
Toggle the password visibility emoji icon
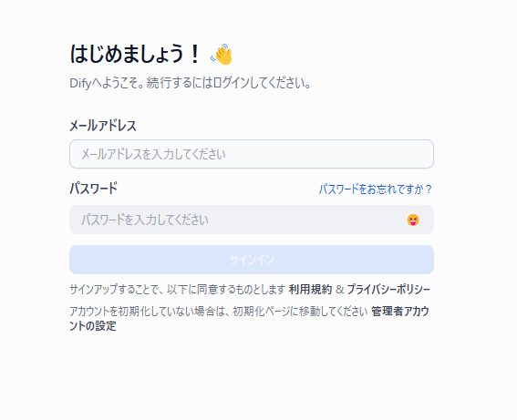(413, 220)
